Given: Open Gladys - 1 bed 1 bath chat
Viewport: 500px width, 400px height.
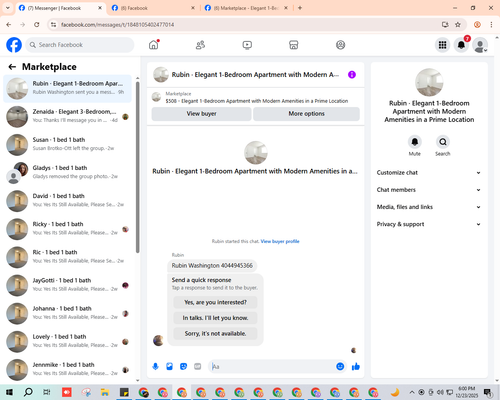Looking at the screenshot, I should 67,173.
